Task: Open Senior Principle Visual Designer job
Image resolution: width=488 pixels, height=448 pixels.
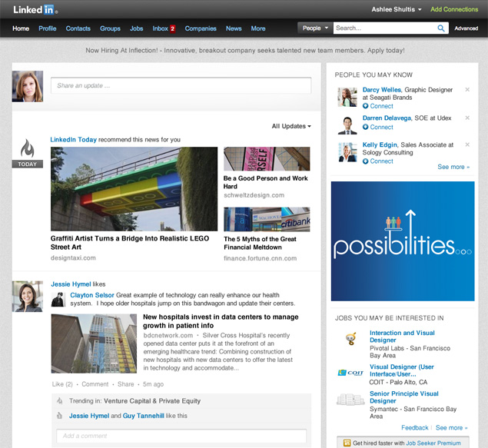Action: click(x=404, y=397)
